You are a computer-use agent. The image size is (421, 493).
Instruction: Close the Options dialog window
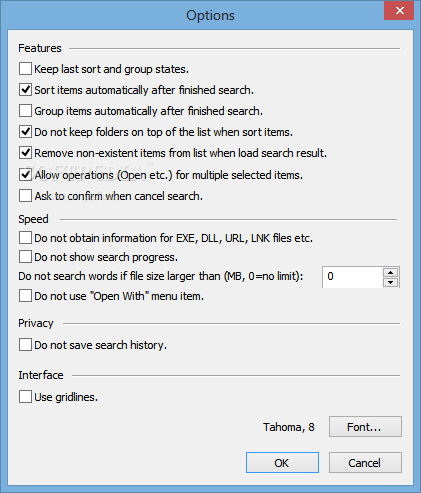(x=399, y=11)
